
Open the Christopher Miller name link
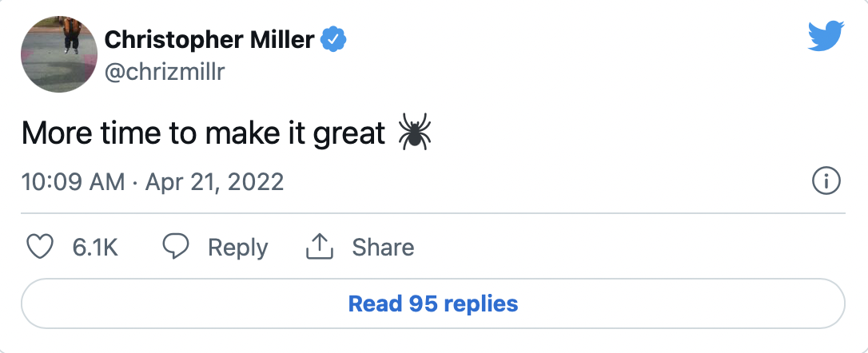tap(209, 39)
